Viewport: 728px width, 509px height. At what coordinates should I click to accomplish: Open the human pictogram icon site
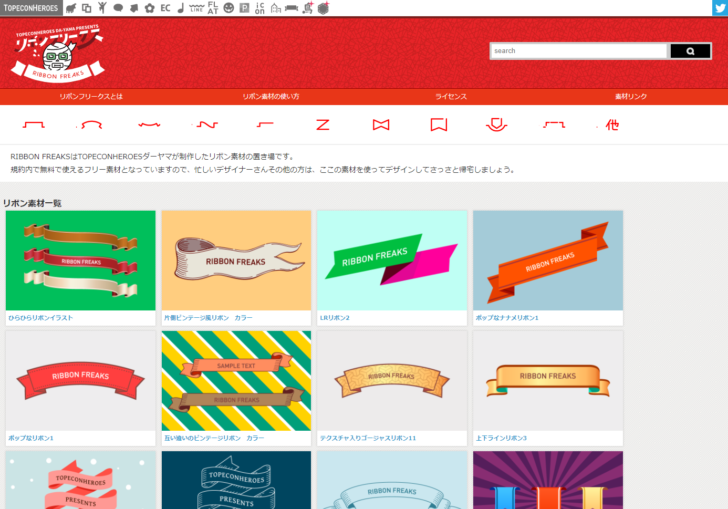point(102,8)
